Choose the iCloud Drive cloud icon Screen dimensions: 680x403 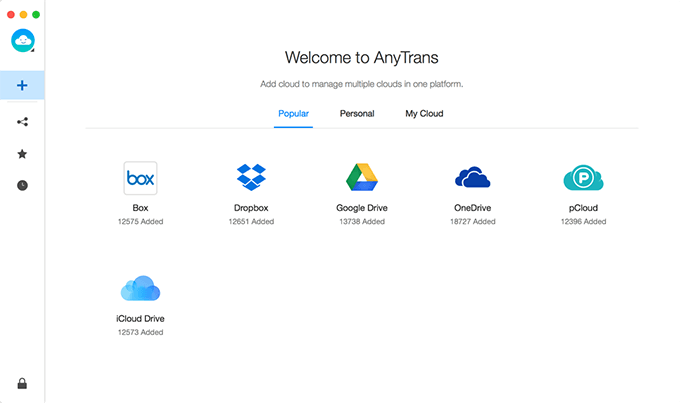coord(141,288)
